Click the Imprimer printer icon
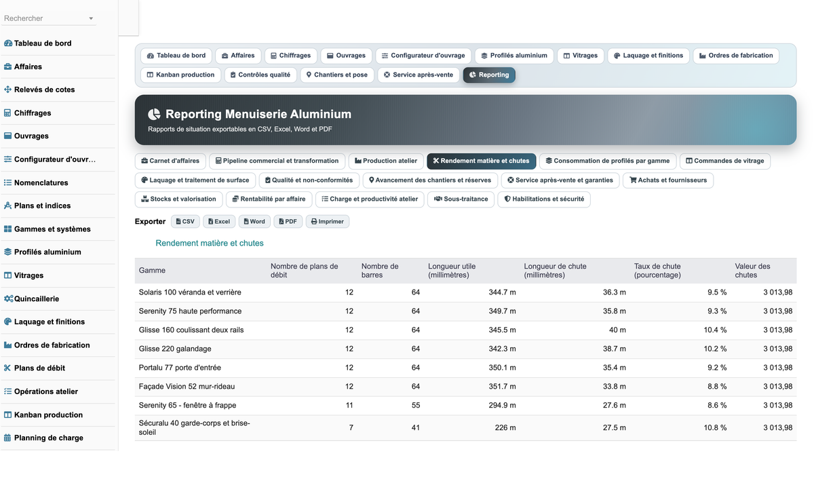Viewport: 814px width, 504px height. tap(314, 221)
